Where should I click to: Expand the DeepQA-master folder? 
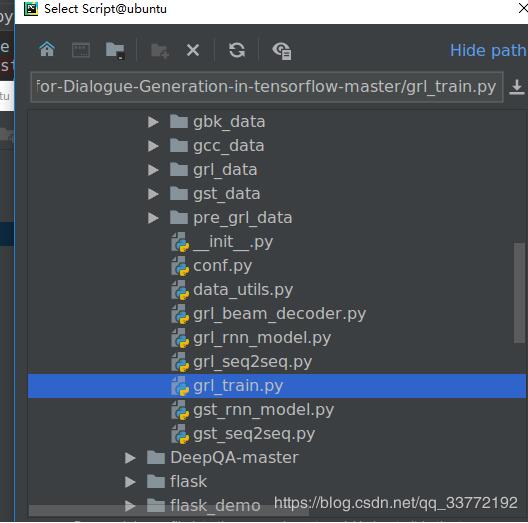tap(130, 458)
